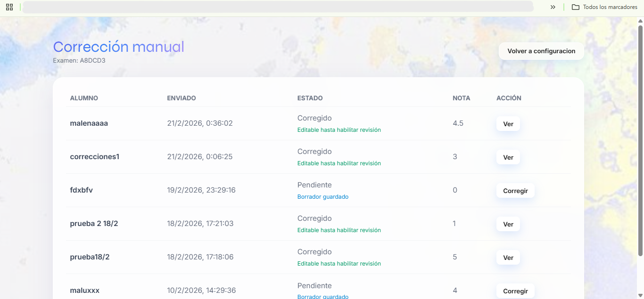Click date 10/2/2026, 14:29:36
Screen dimensions: 644x299
click(201, 291)
